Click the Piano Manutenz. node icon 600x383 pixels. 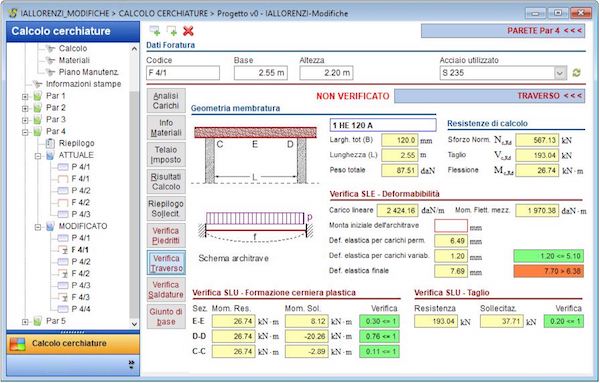[51, 72]
